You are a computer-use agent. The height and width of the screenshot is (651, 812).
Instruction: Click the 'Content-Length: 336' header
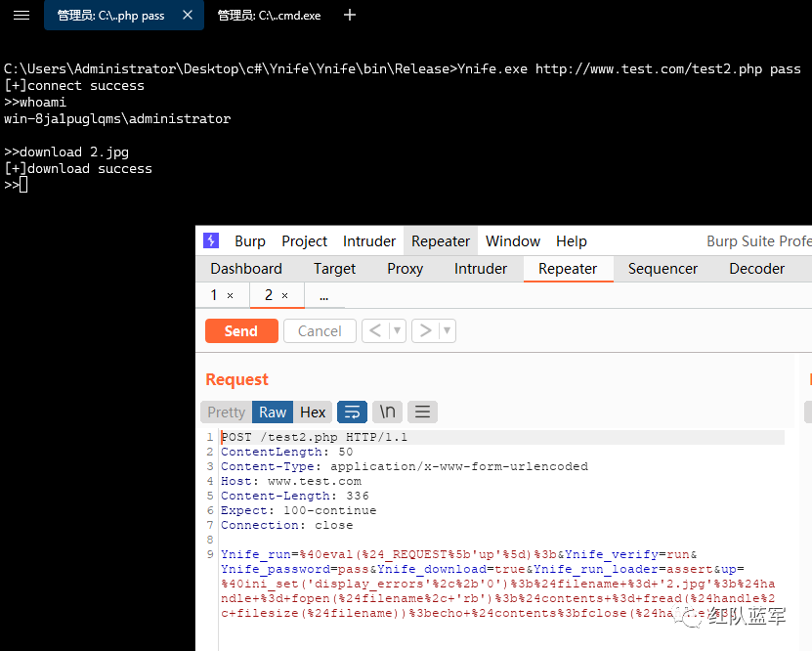295,497
